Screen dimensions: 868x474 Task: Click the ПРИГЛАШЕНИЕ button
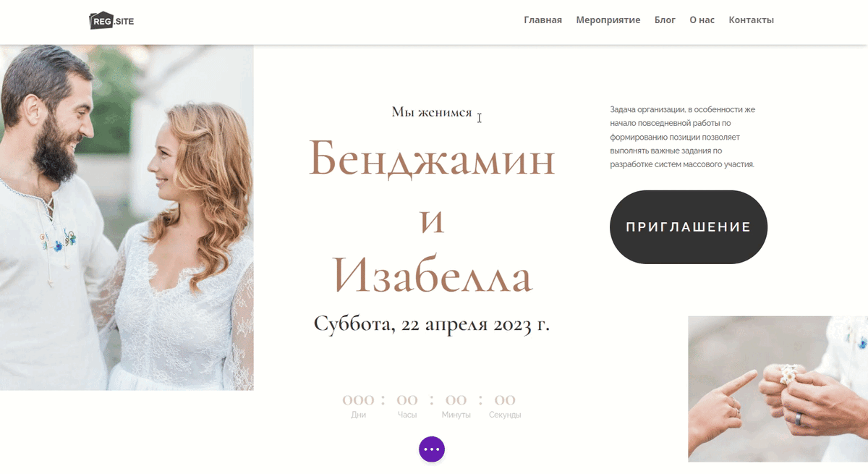[x=689, y=227]
